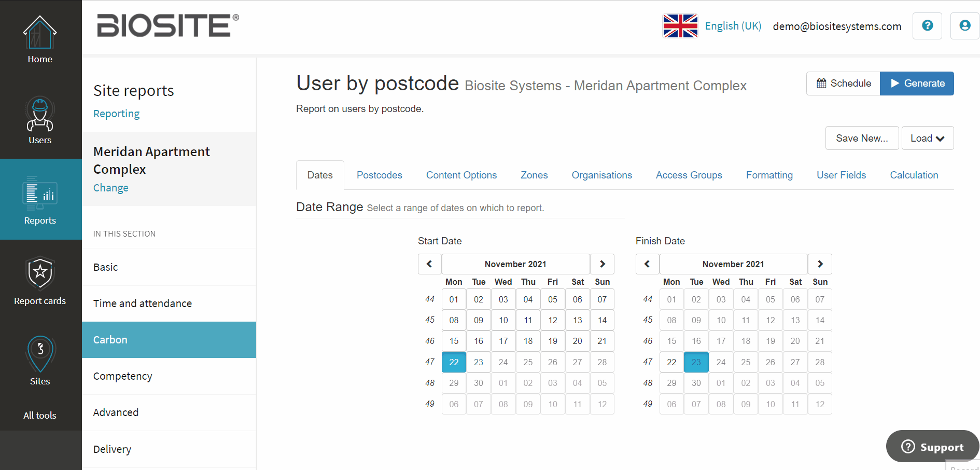
Task: Click the help question mark icon
Action: coord(927,25)
